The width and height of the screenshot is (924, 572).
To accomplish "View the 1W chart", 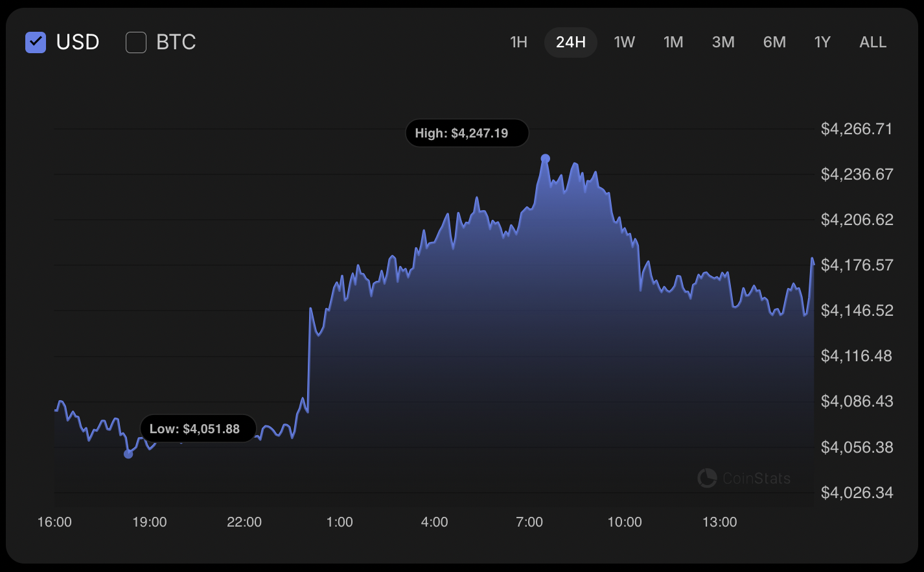I will point(624,42).
